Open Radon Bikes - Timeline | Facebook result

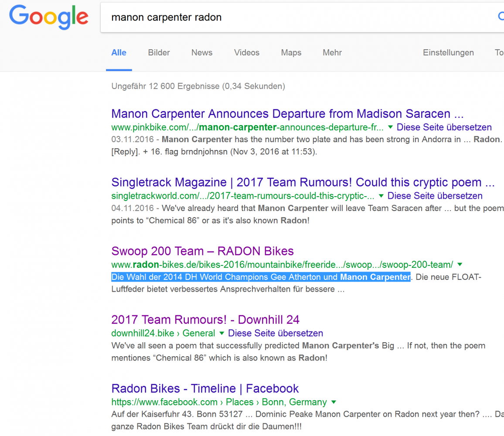click(205, 388)
